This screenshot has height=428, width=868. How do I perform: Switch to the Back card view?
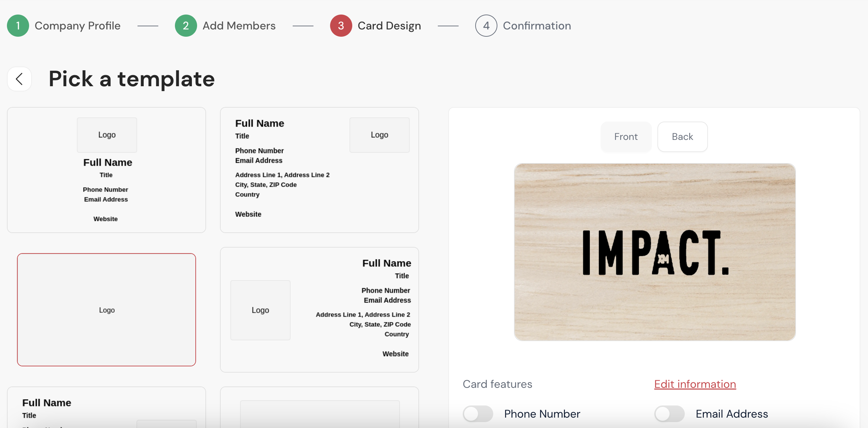point(682,137)
